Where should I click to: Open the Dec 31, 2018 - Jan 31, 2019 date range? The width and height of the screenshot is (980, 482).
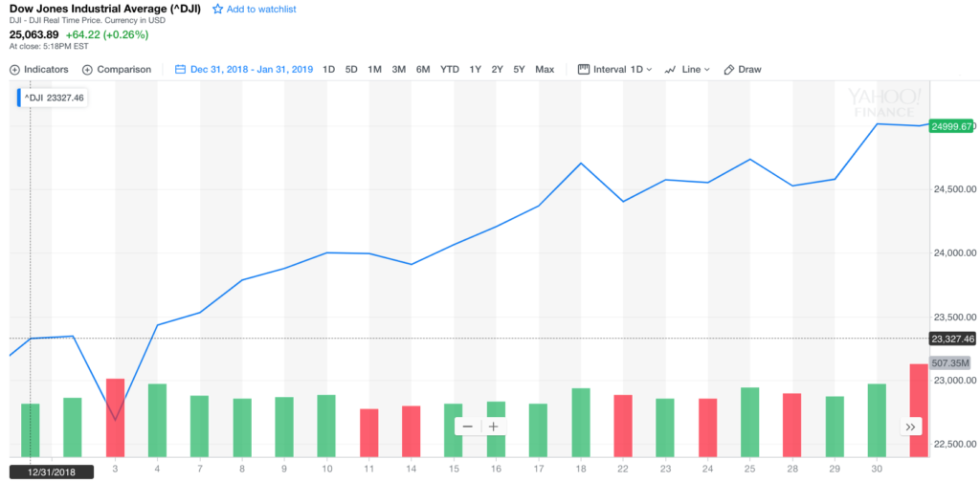(252, 70)
